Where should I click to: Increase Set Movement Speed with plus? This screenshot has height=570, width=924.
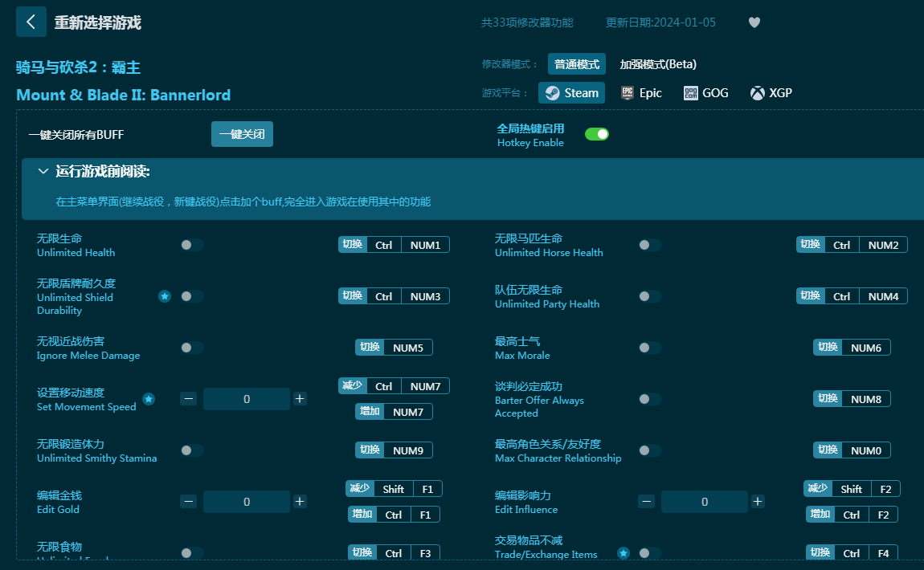(300, 399)
